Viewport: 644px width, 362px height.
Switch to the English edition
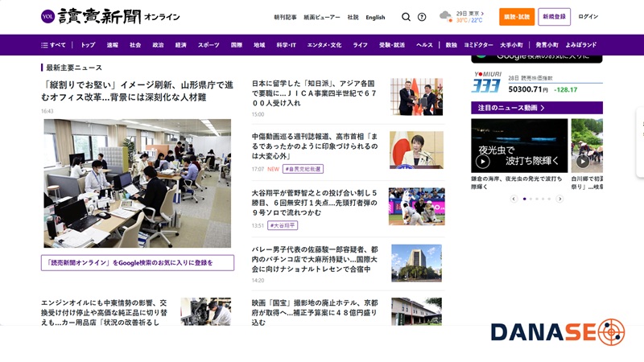(375, 17)
